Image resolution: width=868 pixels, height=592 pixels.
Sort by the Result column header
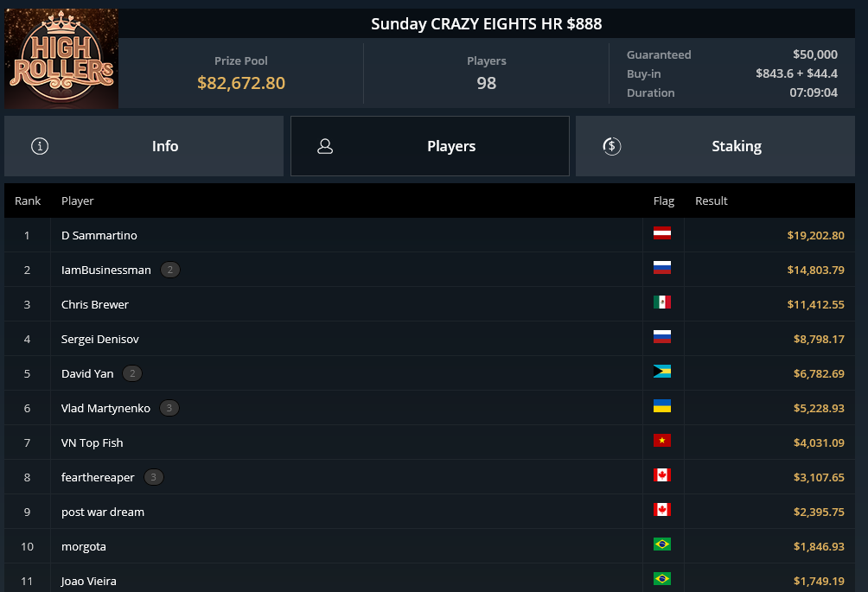[712, 201]
